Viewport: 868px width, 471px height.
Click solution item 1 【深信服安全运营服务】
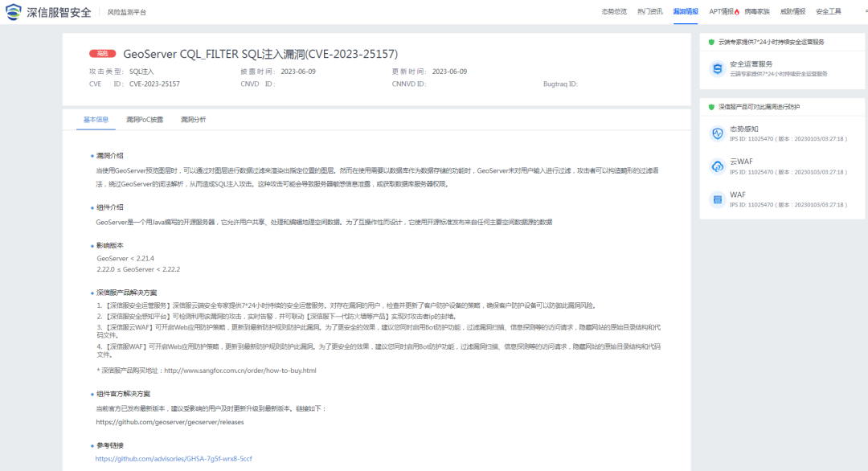pos(346,305)
